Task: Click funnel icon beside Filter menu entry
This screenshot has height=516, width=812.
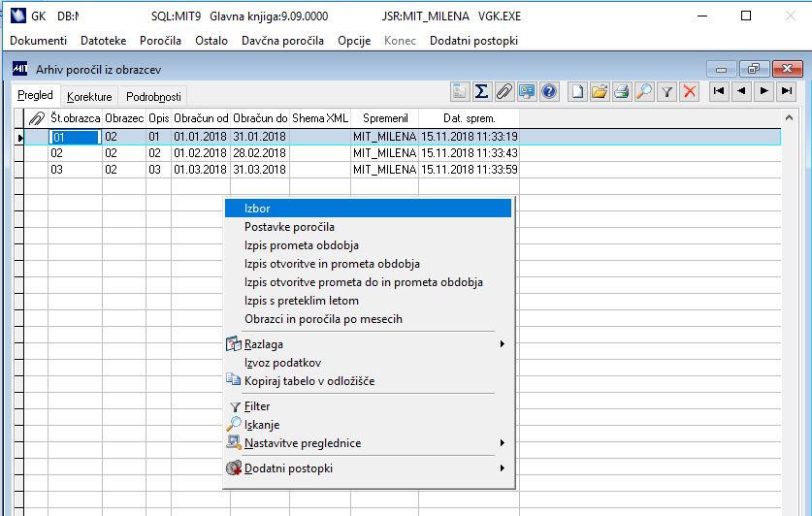Action: (235, 407)
